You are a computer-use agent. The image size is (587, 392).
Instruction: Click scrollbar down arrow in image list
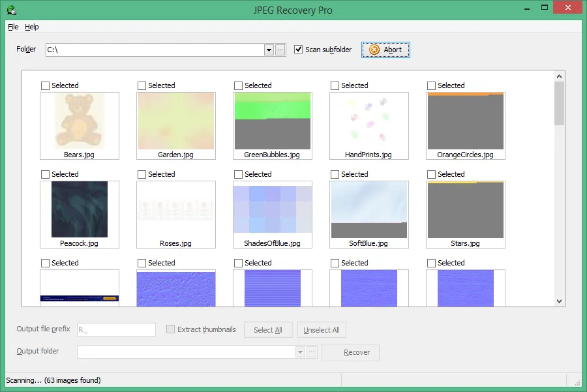coord(560,301)
